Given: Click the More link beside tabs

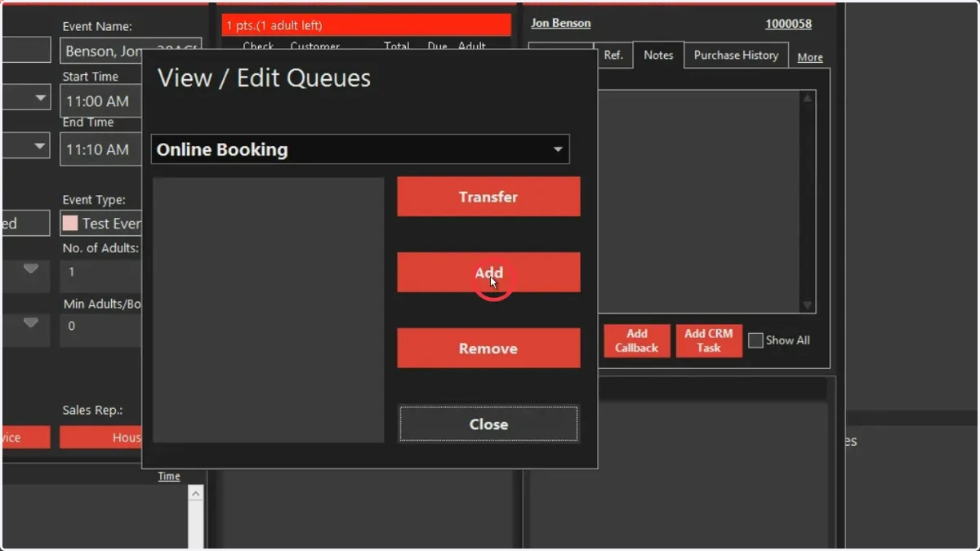Looking at the screenshot, I should [810, 57].
